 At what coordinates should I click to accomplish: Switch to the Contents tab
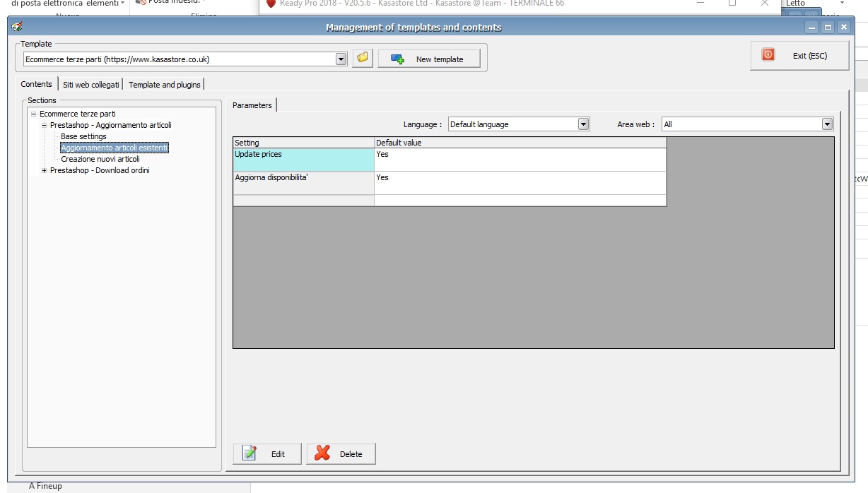(x=37, y=84)
